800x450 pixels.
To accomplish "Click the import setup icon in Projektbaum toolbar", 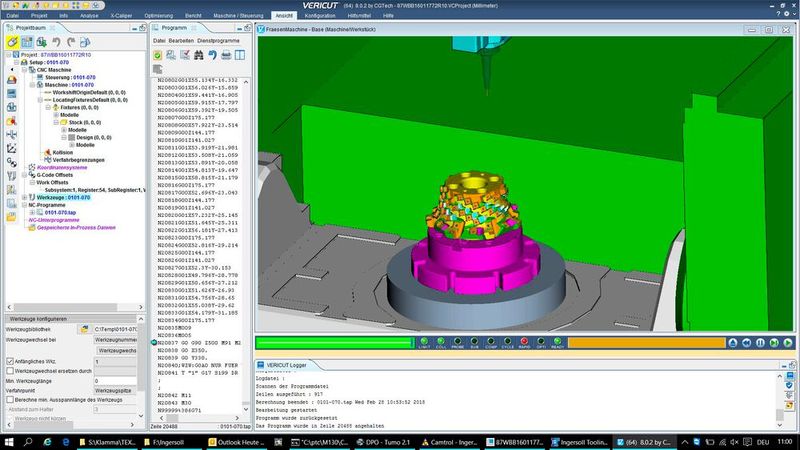I will point(41,42).
